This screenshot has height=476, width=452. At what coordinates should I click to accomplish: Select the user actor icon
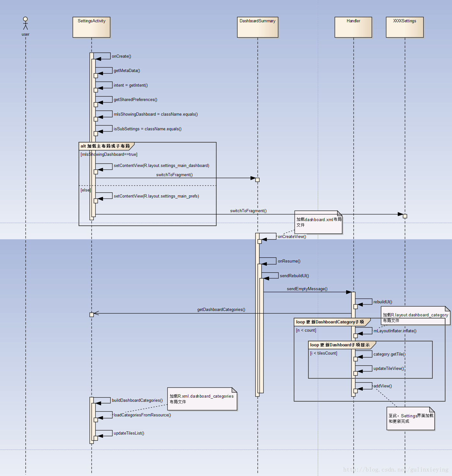[26, 23]
